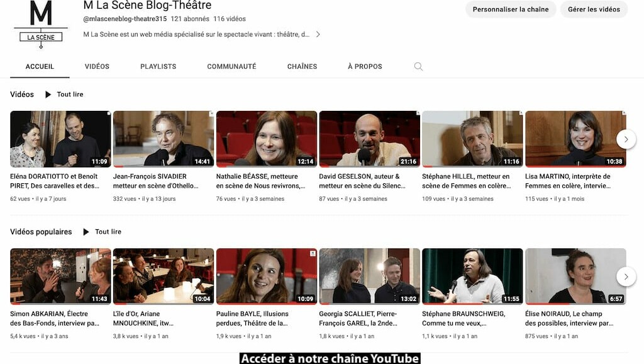Click title 'David GESELSON, auteur & metteur en scène'
This screenshot has height=364, width=644.
[362, 181]
